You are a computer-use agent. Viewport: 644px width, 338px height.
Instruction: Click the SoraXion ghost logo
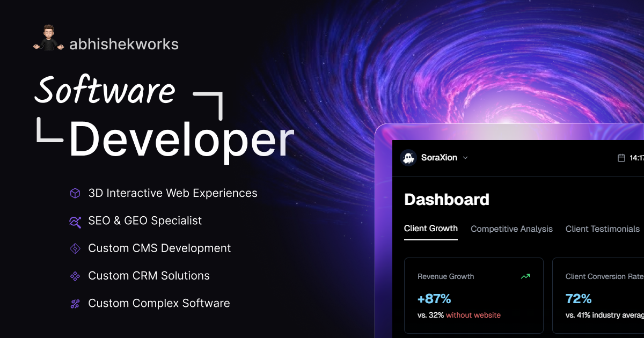[408, 158]
